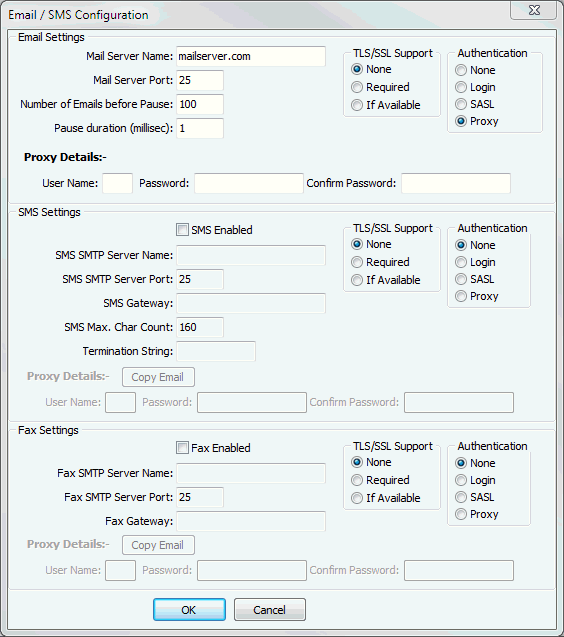
Task: Select Fax Authentication SASL radio
Action: [x=461, y=497]
